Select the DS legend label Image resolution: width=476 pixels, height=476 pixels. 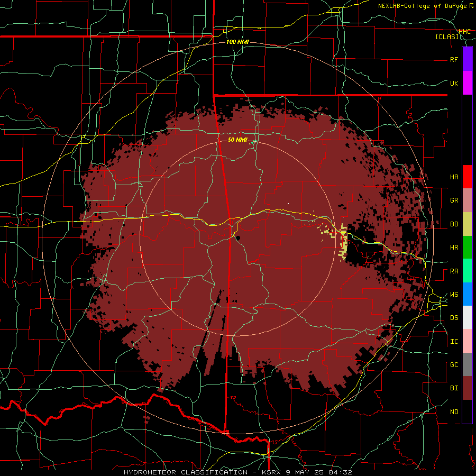click(x=454, y=318)
